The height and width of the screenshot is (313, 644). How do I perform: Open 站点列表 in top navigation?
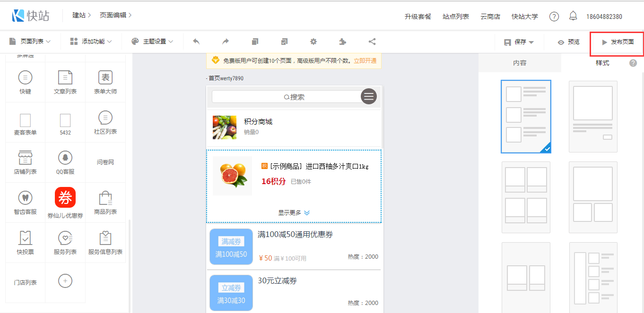[456, 17]
